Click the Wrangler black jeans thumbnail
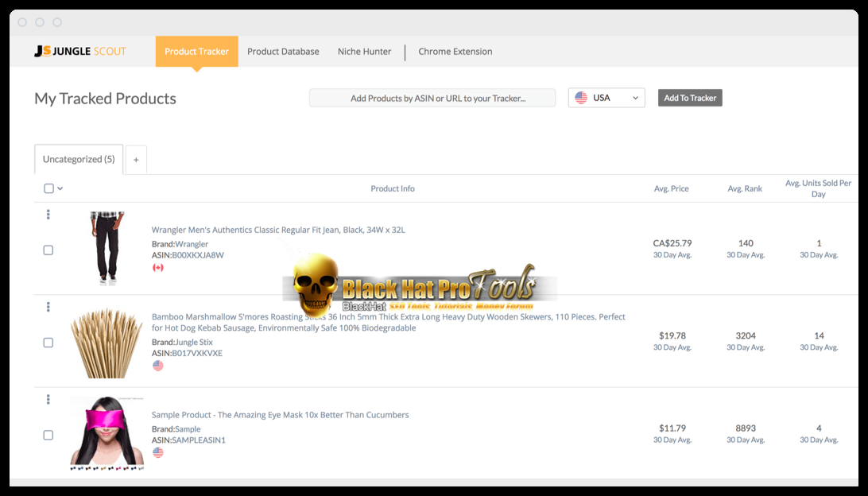The height and width of the screenshot is (496, 868). coord(107,248)
